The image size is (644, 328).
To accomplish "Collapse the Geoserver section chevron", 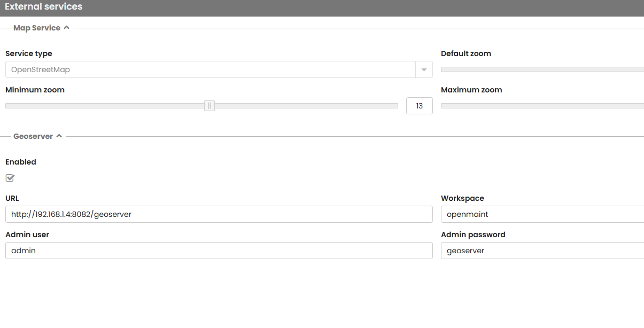I will pyautogui.click(x=59, y=136).
